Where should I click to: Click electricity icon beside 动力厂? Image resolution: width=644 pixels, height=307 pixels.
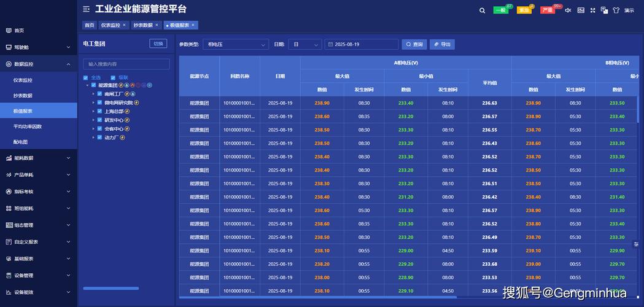(122, 138)
